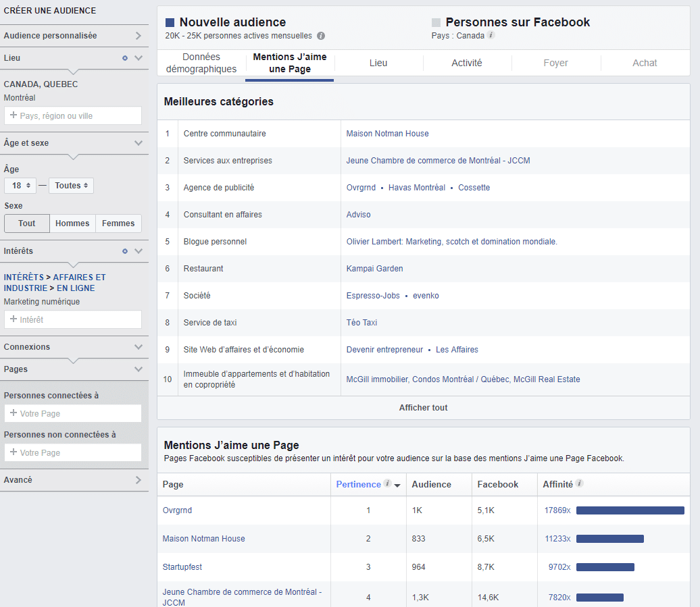Expand Audience personnalisée section
The image size is (700, 607).
coord(139,36)
